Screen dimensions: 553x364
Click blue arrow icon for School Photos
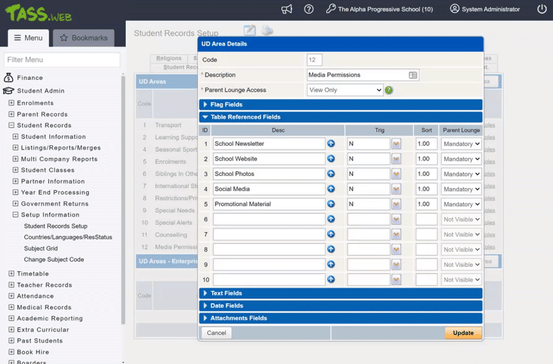pos(331,174)
